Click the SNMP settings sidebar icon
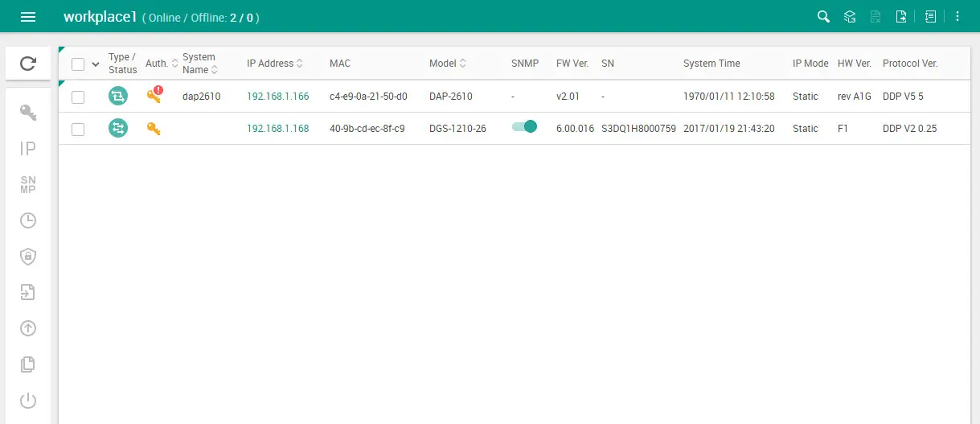980x424 pixels. pyautogui.click(x=28, y=184)
